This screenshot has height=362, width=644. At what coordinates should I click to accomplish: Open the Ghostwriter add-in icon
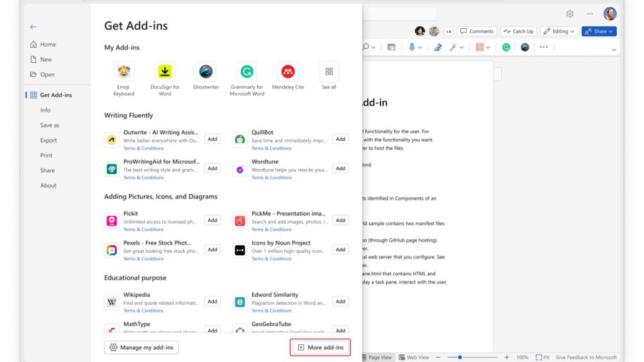click(206, 70)
